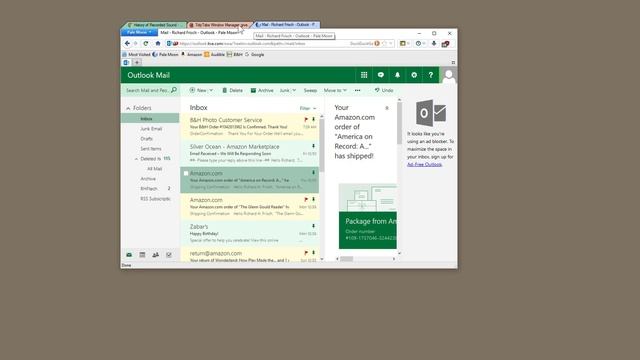
Task: Open the New dropdown arrow
Action: click(211, 90)
